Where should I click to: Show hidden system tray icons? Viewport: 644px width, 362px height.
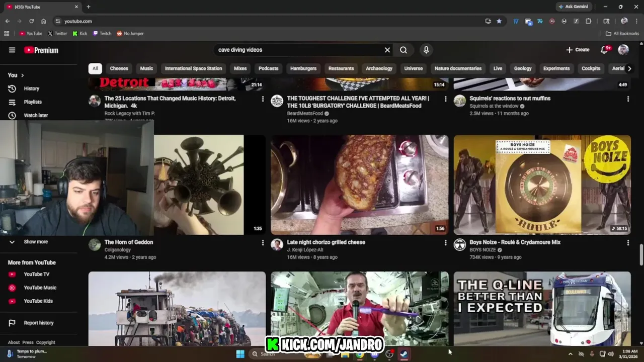570,354
